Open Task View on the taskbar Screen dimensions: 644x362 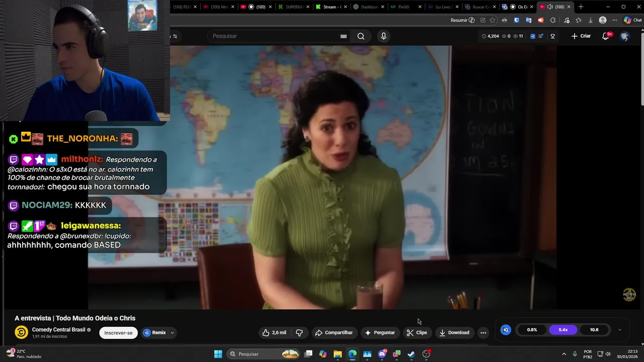308,354
